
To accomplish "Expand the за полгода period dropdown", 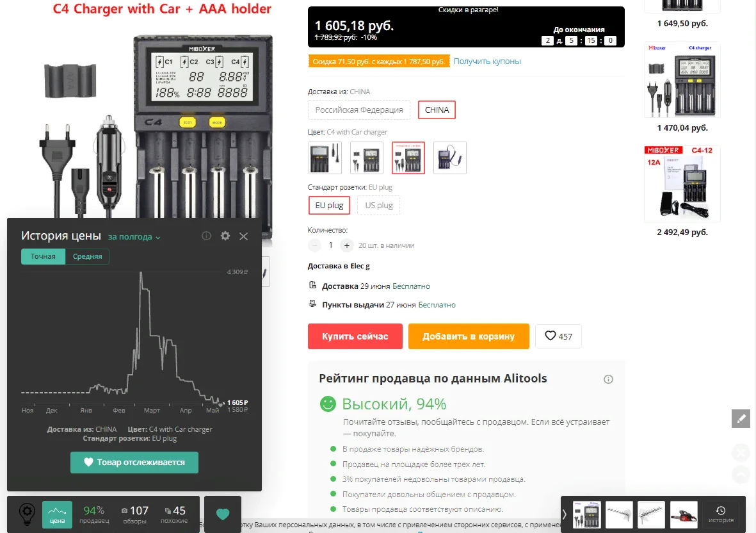I will (134, 237).
